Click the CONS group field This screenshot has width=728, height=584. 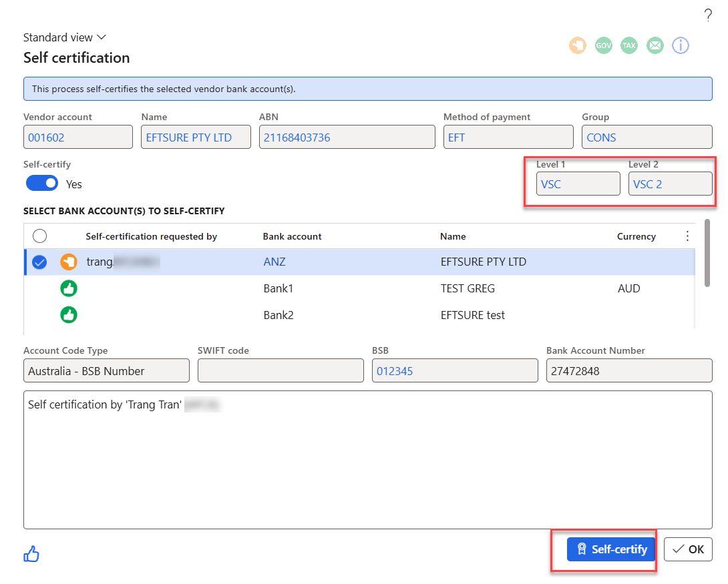[647, 137]
